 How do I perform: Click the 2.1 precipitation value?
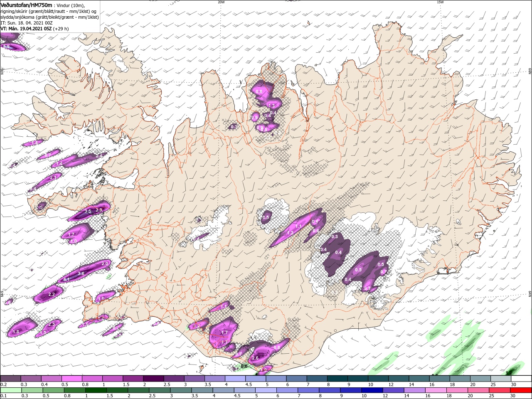53,177
